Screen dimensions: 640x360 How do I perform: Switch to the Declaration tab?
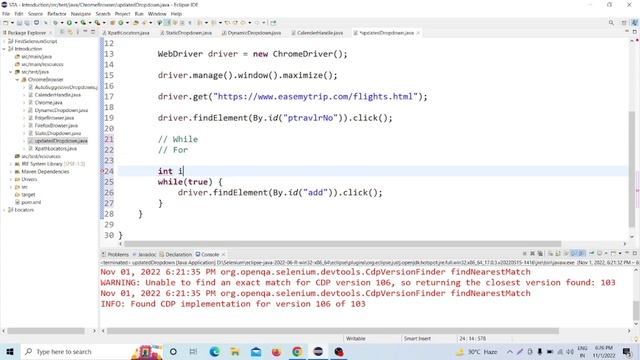[176, 254]
